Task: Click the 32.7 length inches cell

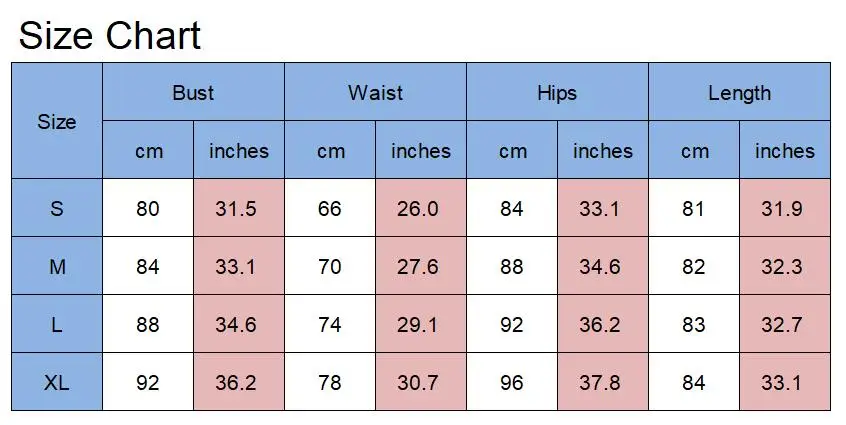Action: click(784, 324)
